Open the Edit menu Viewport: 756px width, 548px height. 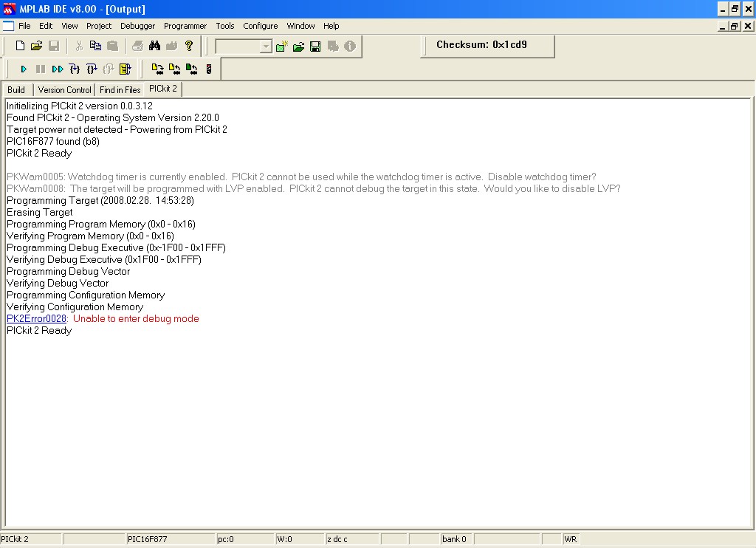click(46, 26)
